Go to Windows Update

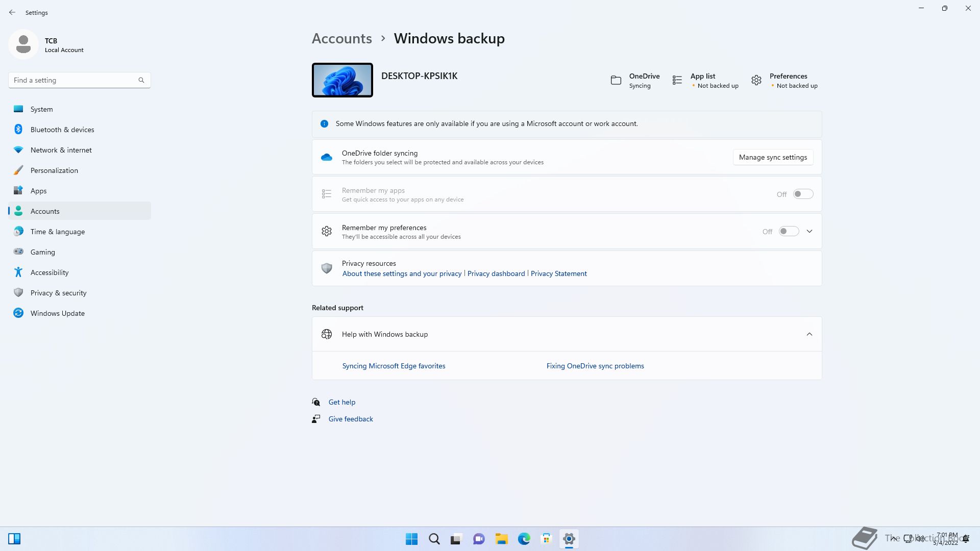[80, 313]
